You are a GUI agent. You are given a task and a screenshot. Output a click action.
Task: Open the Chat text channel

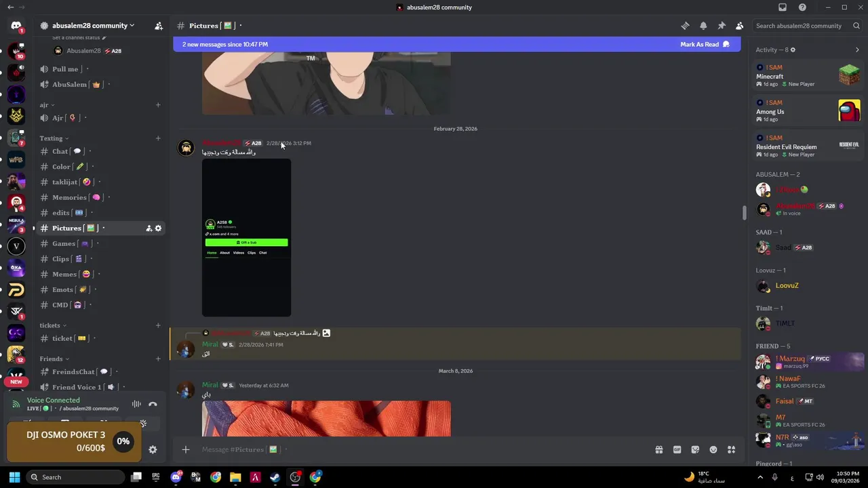coord(100,152)
